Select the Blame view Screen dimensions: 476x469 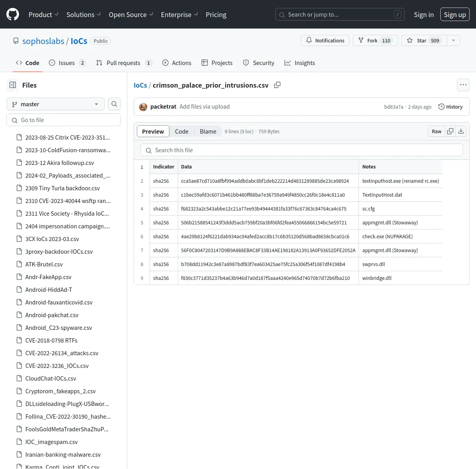pos(208,131)
